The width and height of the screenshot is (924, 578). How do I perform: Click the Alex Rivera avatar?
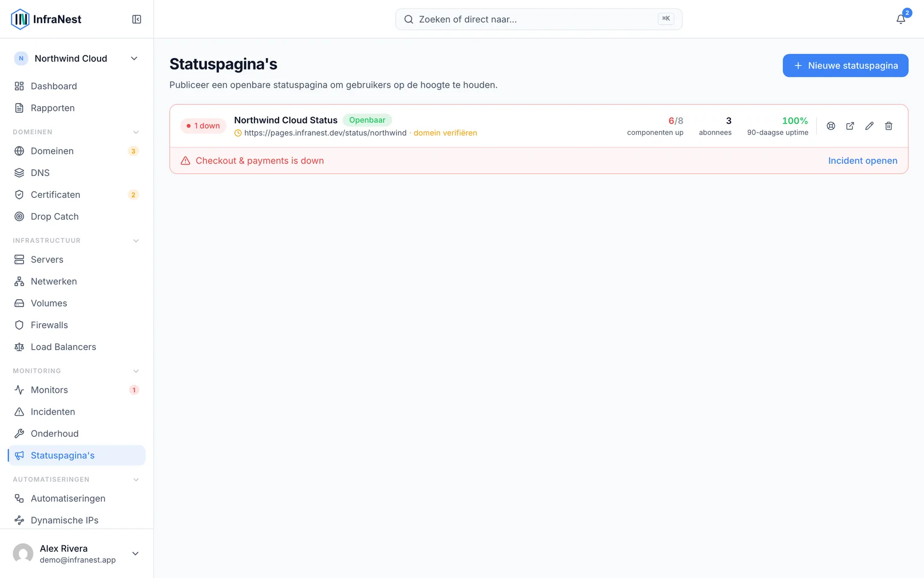tap(23, 553)
